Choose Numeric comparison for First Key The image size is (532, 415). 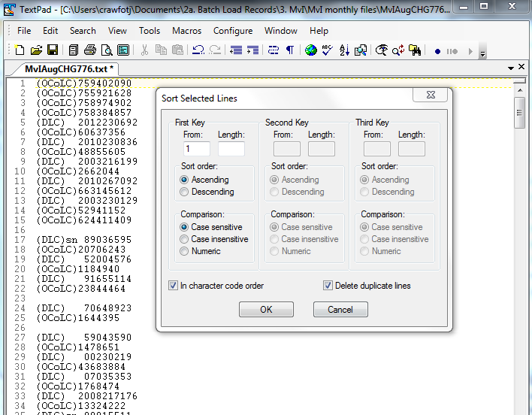(x=185, y=251)
